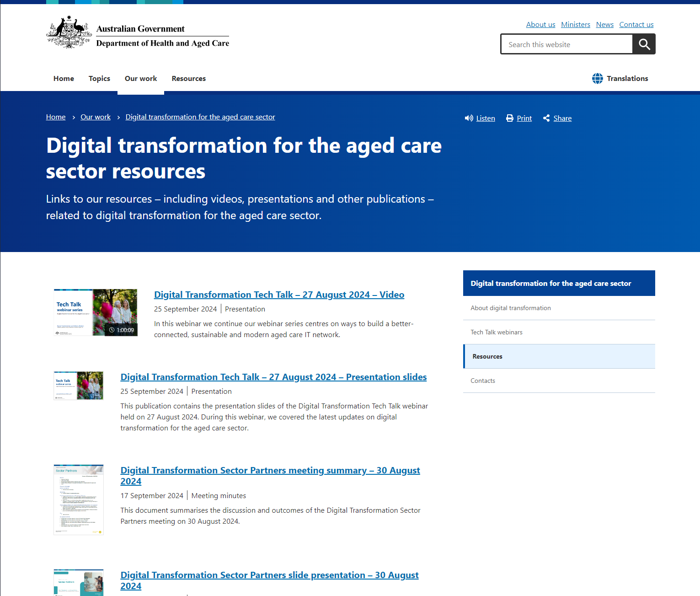Viewport: 700px width, 596px height.
Task: Focus the Search this website field
Action: [x=567, y=44]
